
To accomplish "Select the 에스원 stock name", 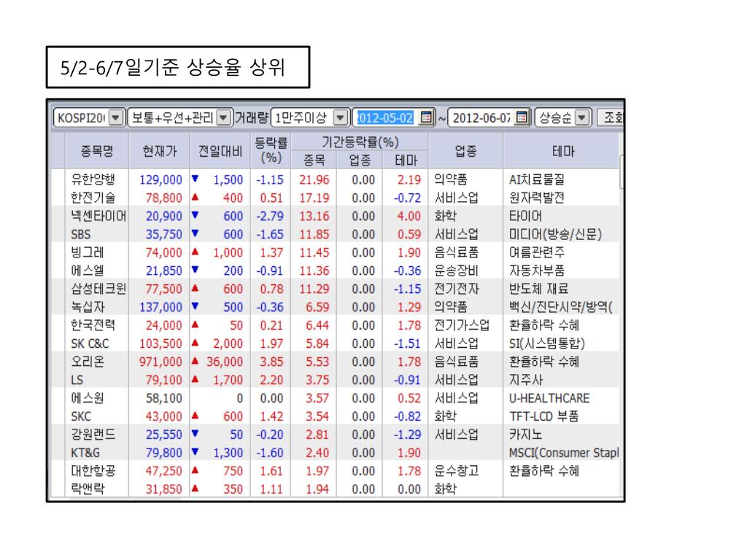I will click(88, 398).
